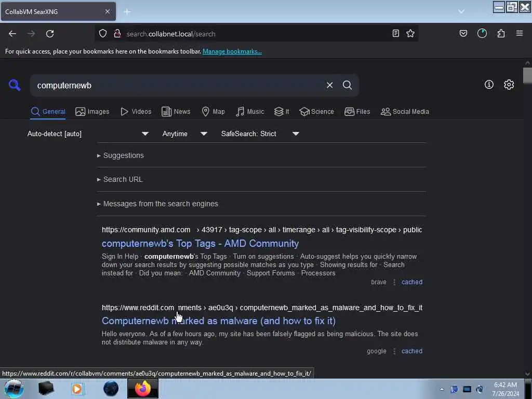Open the SafeSearch: Strict dropdown
Image resolution: width=532 pixels, height=399 pixels.
click(260, 134)
